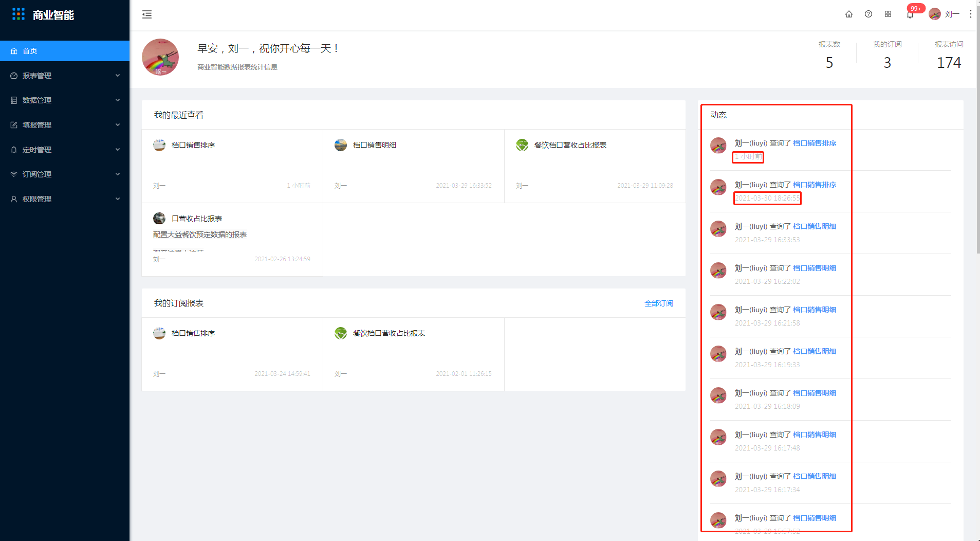The image size is (980, 541).
Task: Open 档口销售明细 link in 16:18:09 activity
Action: [815, 393]
